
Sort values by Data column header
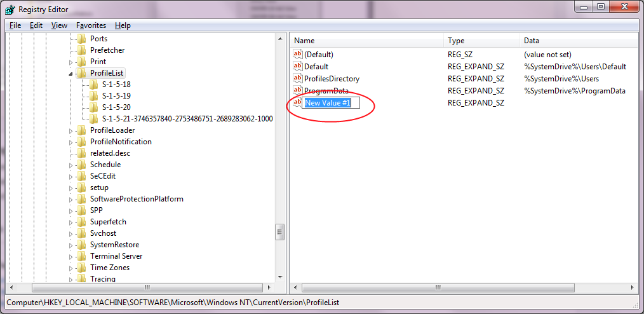point(579,41)
